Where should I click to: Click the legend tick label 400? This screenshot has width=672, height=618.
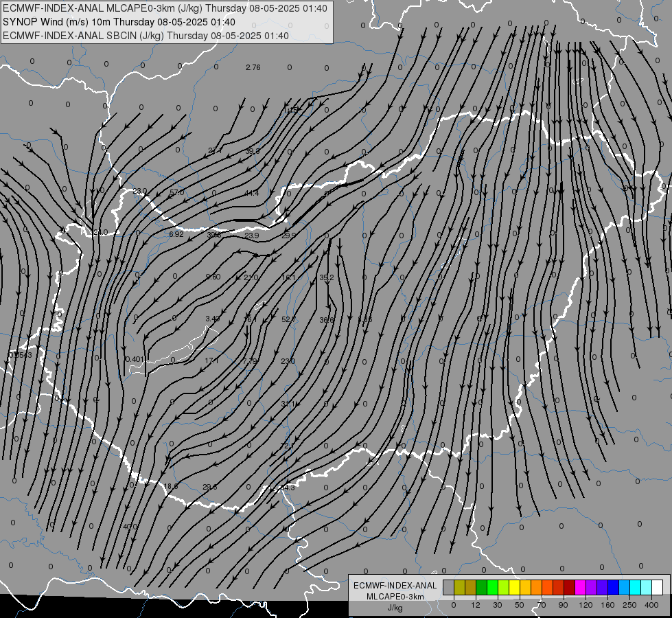pos(651,605)
